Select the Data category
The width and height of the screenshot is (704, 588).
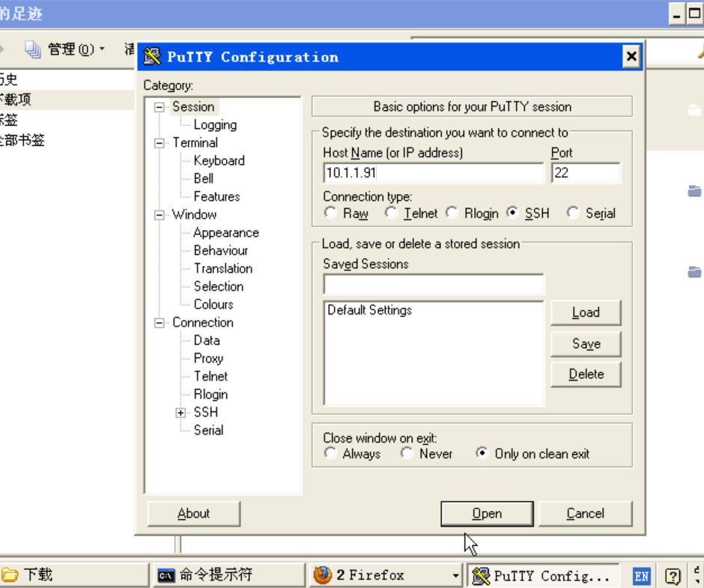point(207,341)
